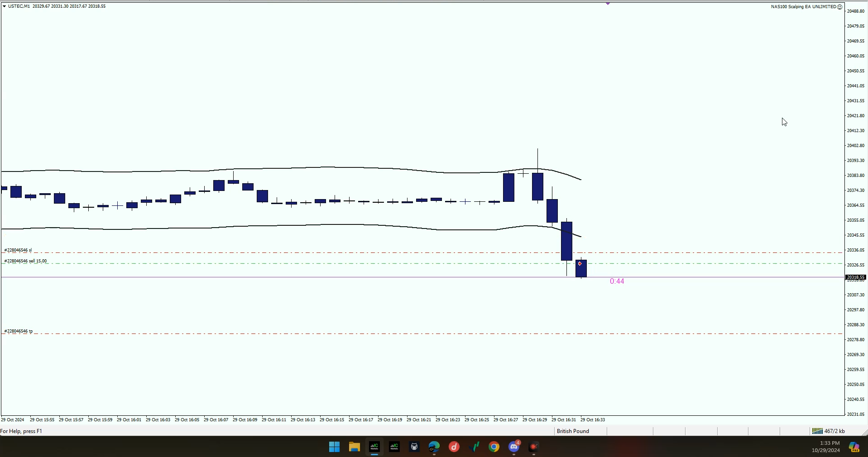Viewport: 868px width, 457px height.
Task: Open the second IC Markets taskbar icon
Action: point(394,447)
